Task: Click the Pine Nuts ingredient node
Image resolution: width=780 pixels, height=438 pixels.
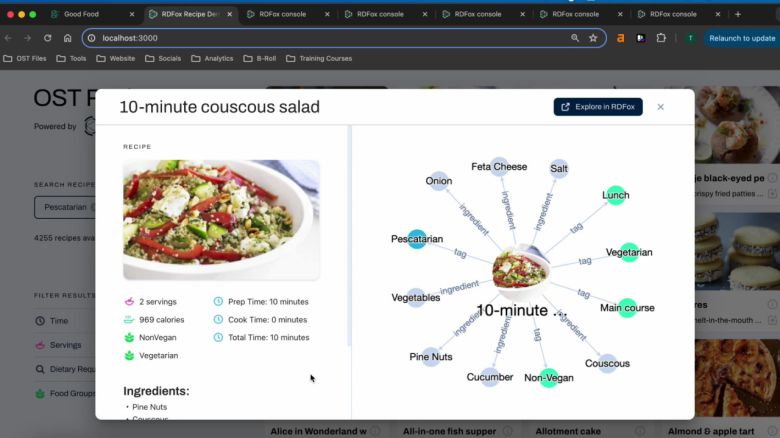Action: (431, 357)
